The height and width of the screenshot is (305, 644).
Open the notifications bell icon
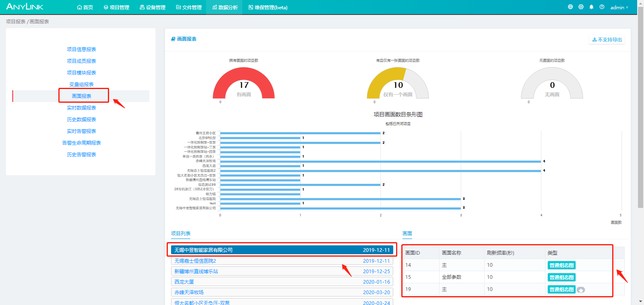click(591, 7)
